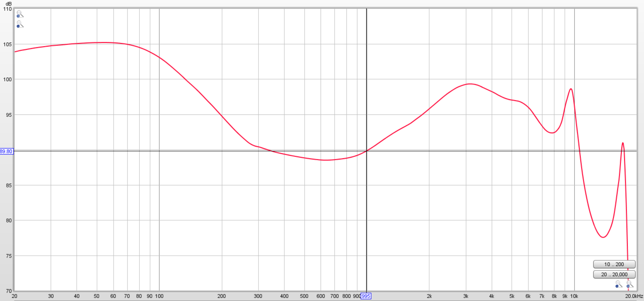Click the sharp curve peak near 10k

(571, 89)
